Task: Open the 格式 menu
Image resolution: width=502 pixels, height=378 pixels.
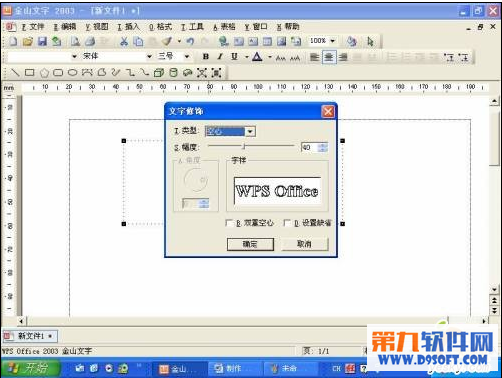Action: [160, 27]
